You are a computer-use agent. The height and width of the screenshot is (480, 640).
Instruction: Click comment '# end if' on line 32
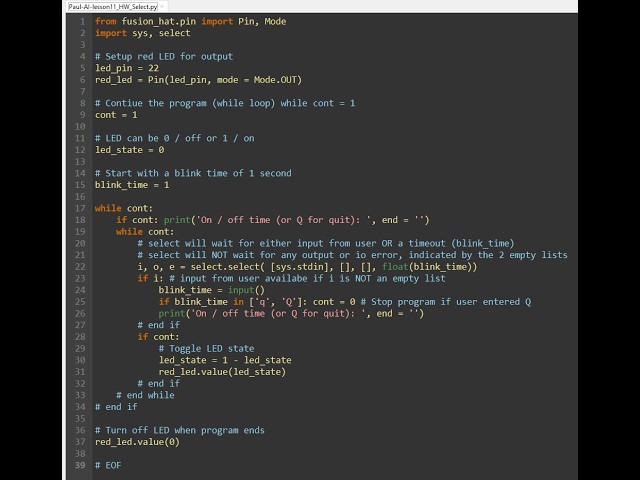(158, 383)
